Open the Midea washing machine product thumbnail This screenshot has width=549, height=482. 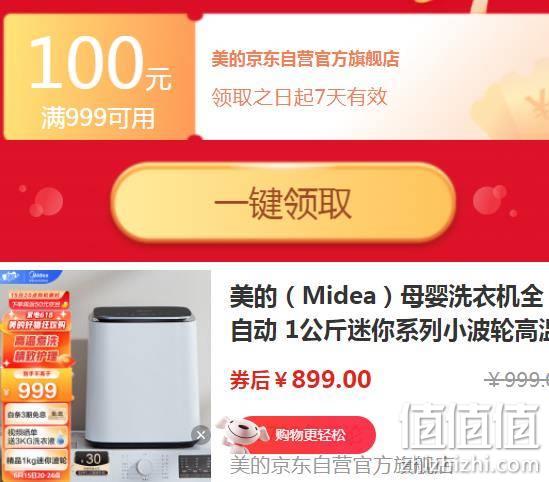(105, 375)
